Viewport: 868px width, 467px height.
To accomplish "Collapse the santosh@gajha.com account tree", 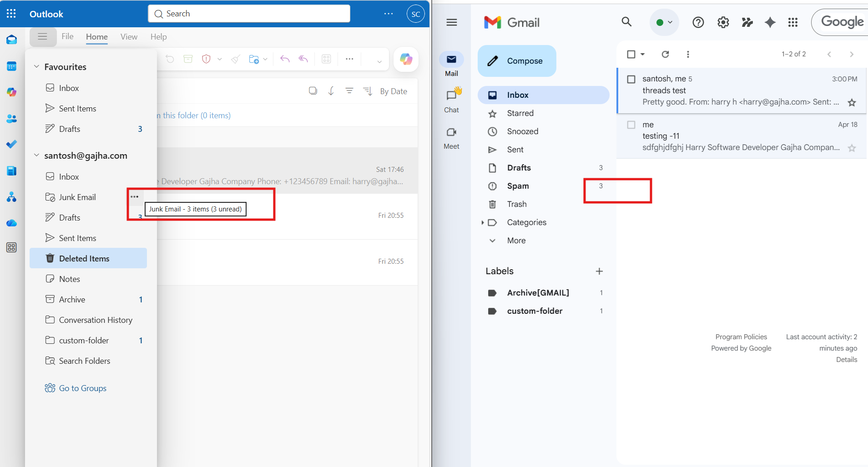I will 36,155.
